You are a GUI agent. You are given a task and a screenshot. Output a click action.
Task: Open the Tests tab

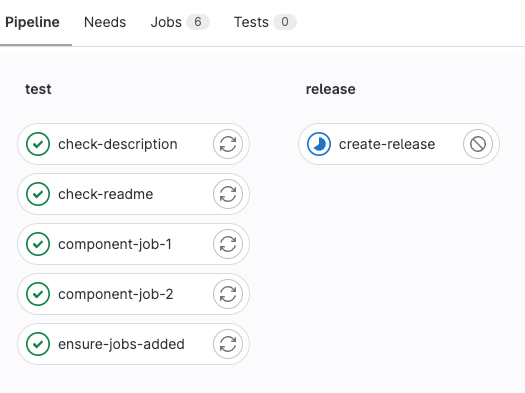[x=265, y=22]
